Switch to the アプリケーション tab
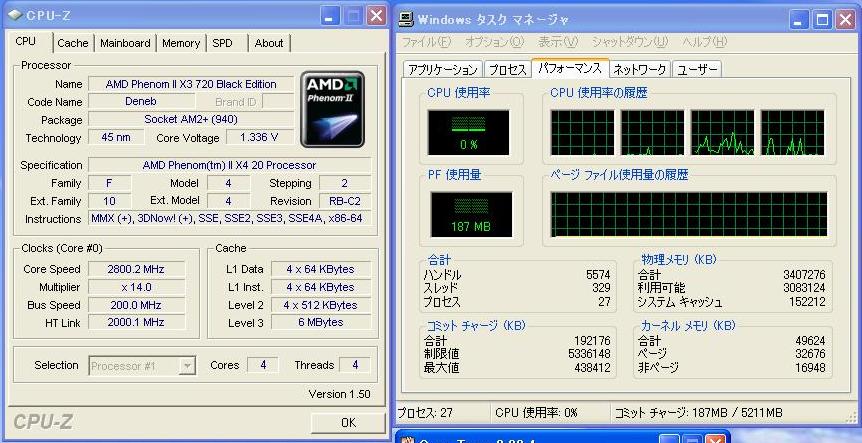This screenshot has height=443, width=862. 443,69
